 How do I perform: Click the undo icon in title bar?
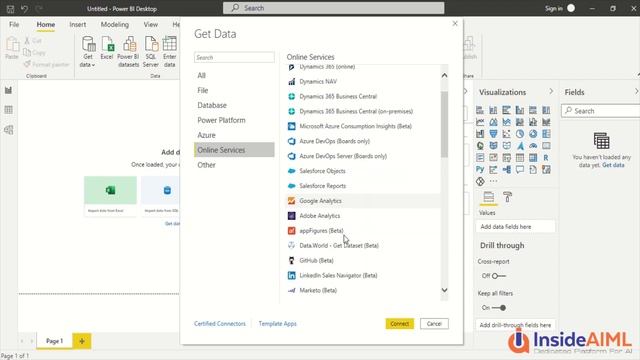pos(24,8)
